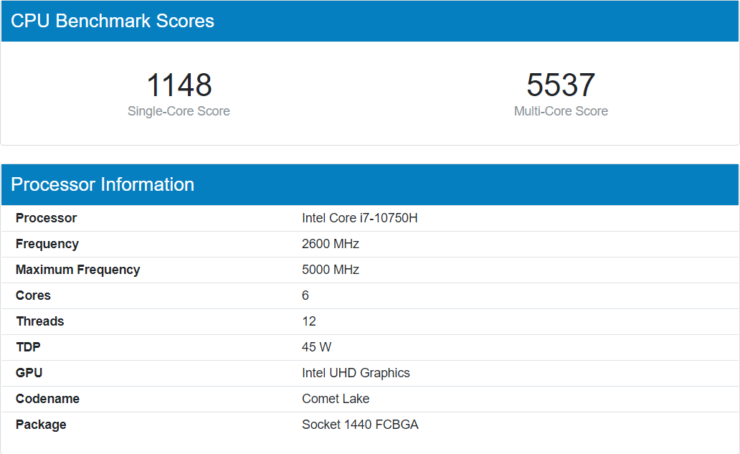The width and height of the screenshot is (740, 454).
Task: Select the threads value 12
Action: (309, 322)
